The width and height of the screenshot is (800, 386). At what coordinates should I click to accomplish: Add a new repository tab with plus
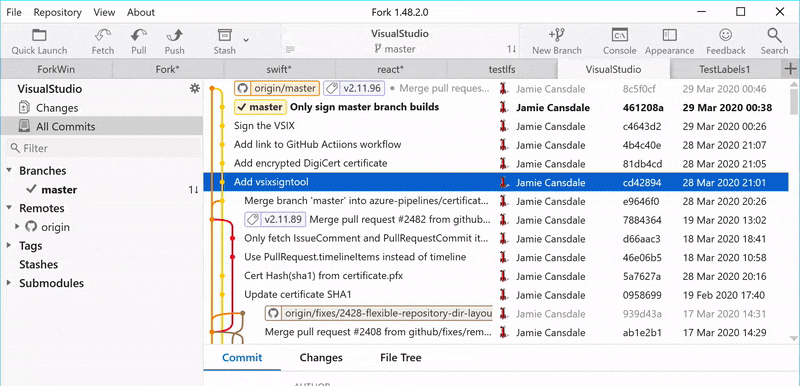coord(790,69)
